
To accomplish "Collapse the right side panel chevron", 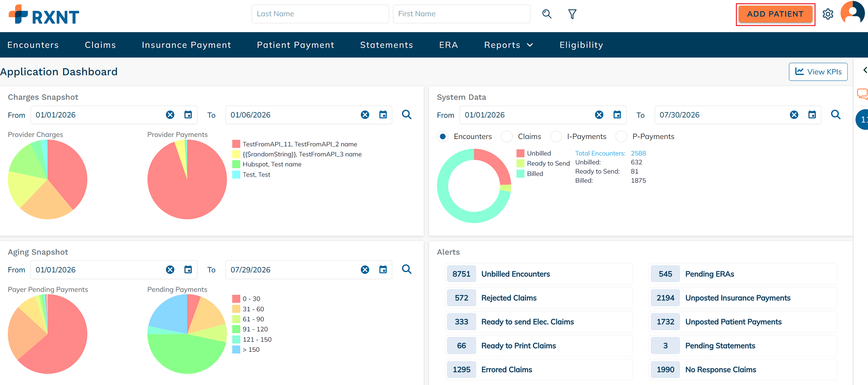I will pyautogui.click(x=865, y=70).
